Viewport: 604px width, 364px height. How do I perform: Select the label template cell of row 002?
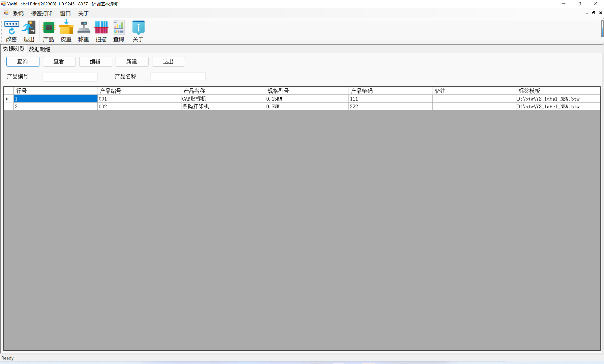[x=558, y=107]
